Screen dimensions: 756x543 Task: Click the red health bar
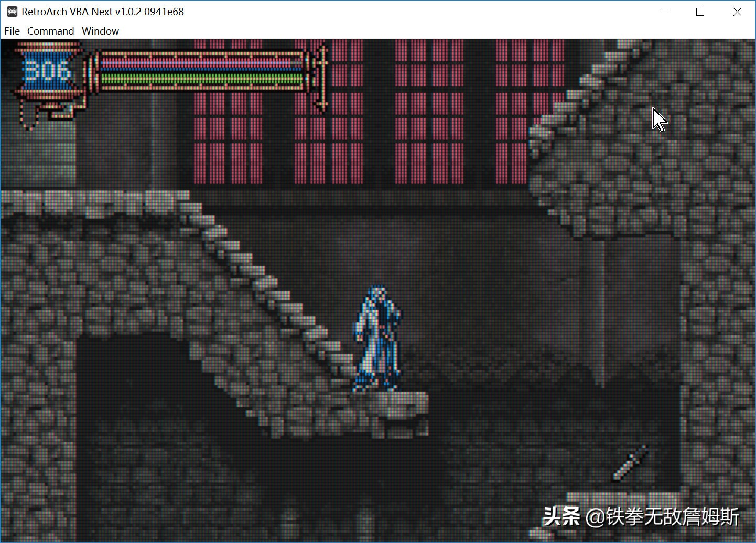(201, 63)
